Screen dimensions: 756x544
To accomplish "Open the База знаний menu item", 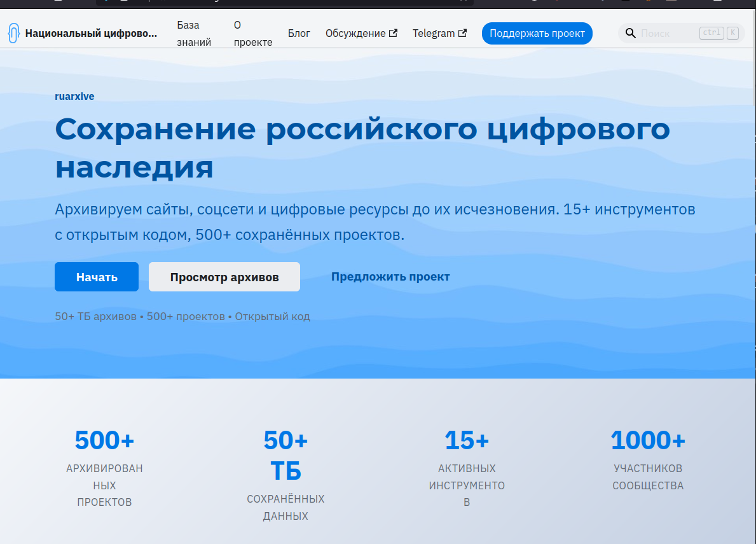I will [x=188, y=34].
